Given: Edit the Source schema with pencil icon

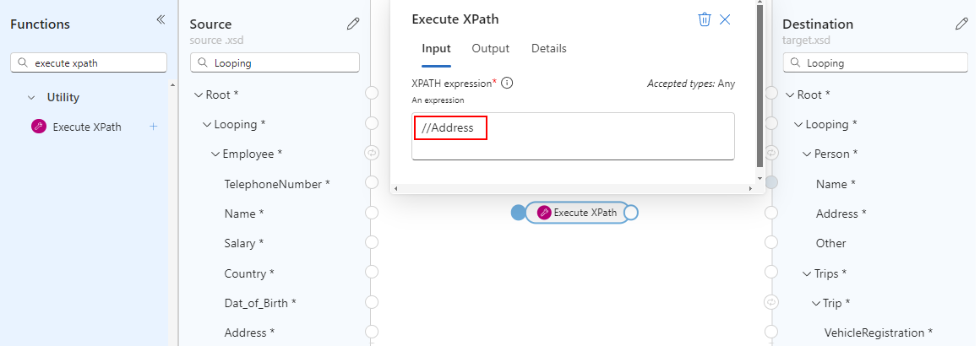Looking at the screenshot, I should point(353,24).
